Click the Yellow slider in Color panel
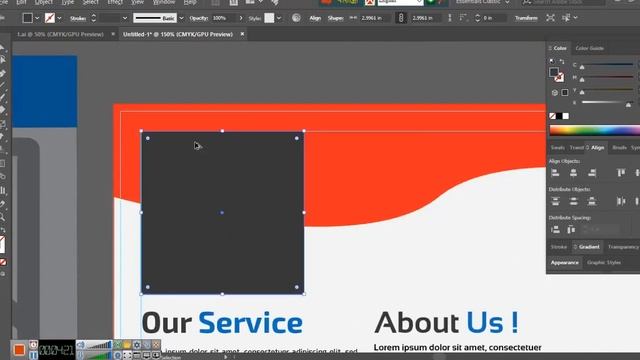 607,91
